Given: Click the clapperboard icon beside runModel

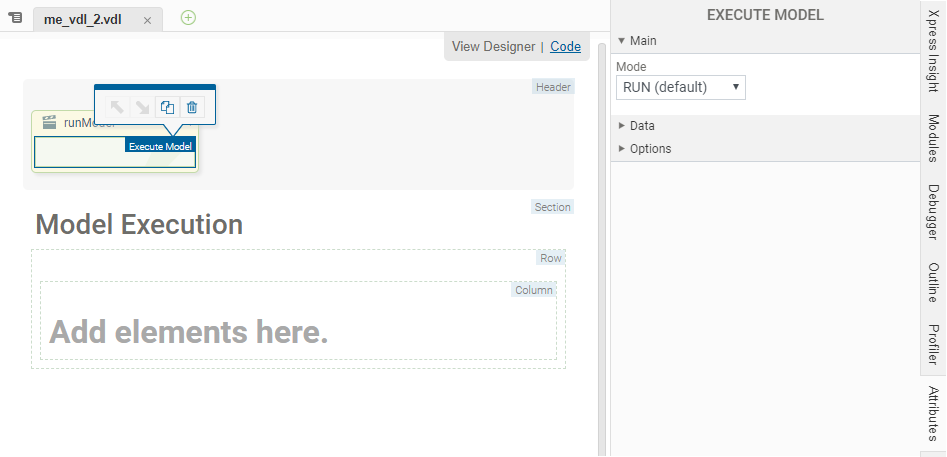Looking at the screenshot, I should 48,123.
